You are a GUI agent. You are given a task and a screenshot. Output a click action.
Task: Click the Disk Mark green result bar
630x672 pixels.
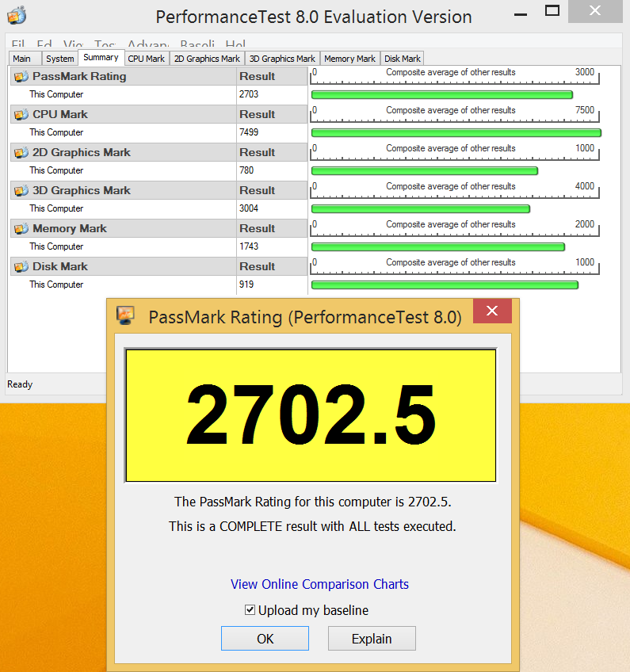[x=445, y=285]
